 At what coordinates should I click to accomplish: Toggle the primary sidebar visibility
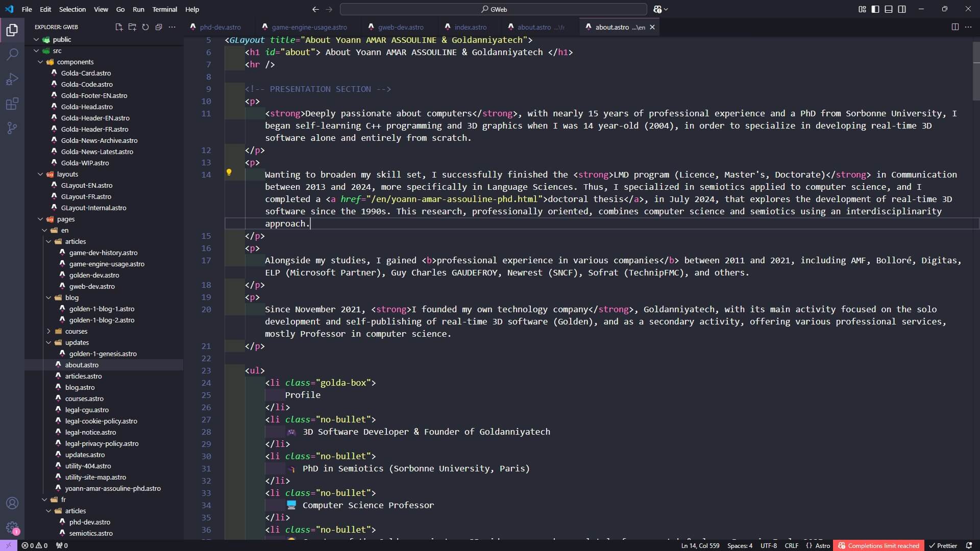[875, 9]
